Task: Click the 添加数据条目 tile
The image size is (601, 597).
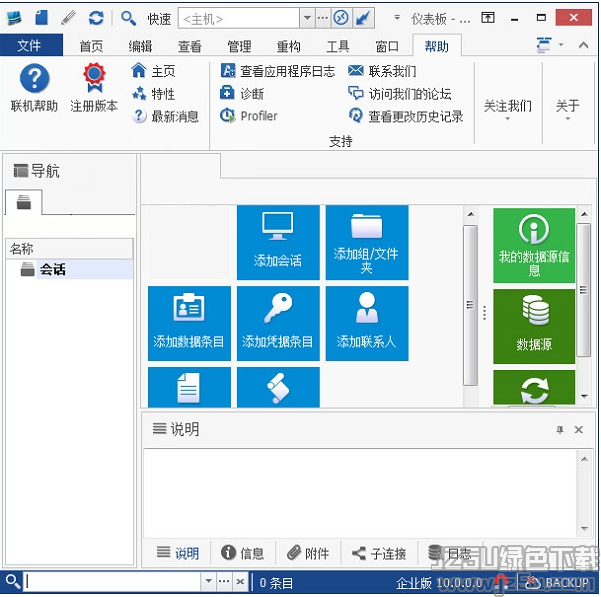Action: [189, 323]
